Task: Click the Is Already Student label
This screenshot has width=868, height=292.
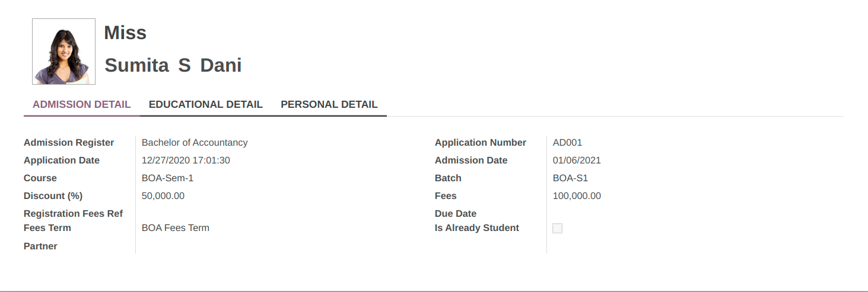Action: pyautogui.click(x=477, y=228)
